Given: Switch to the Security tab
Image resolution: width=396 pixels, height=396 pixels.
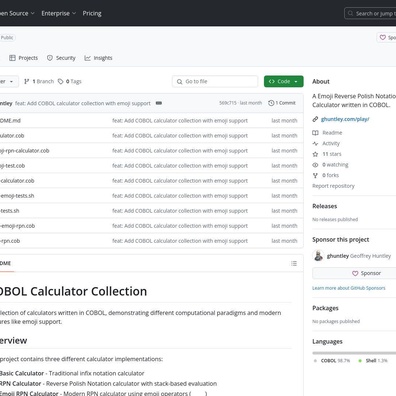Looking at the screenshot, I should click(61, 58).
